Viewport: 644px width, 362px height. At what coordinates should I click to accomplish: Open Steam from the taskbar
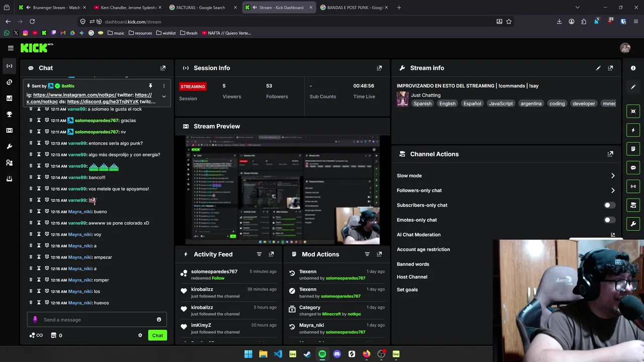pos(307,354)
